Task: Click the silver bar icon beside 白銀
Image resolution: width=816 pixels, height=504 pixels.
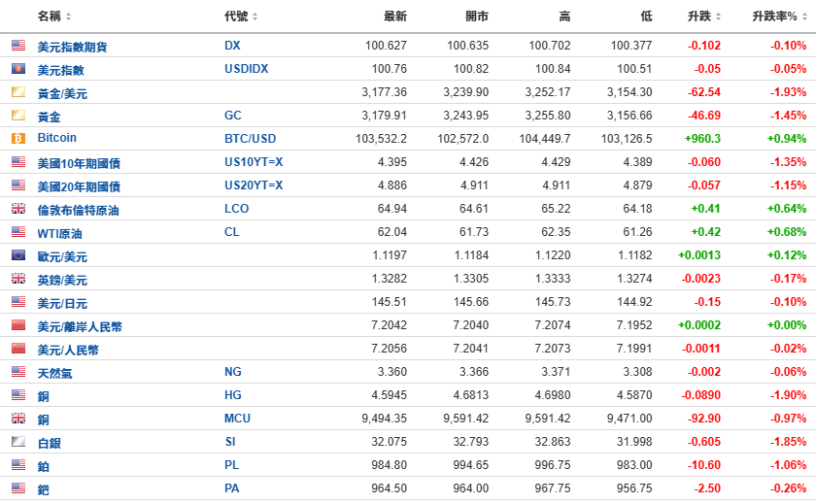Action: 18,442
